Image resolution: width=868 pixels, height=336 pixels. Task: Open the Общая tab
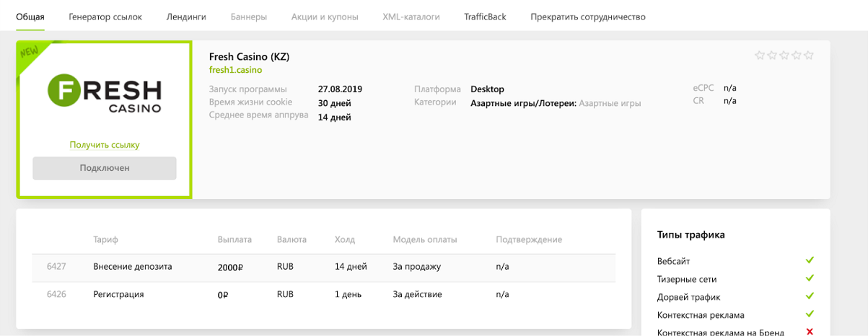pos(30,17)
